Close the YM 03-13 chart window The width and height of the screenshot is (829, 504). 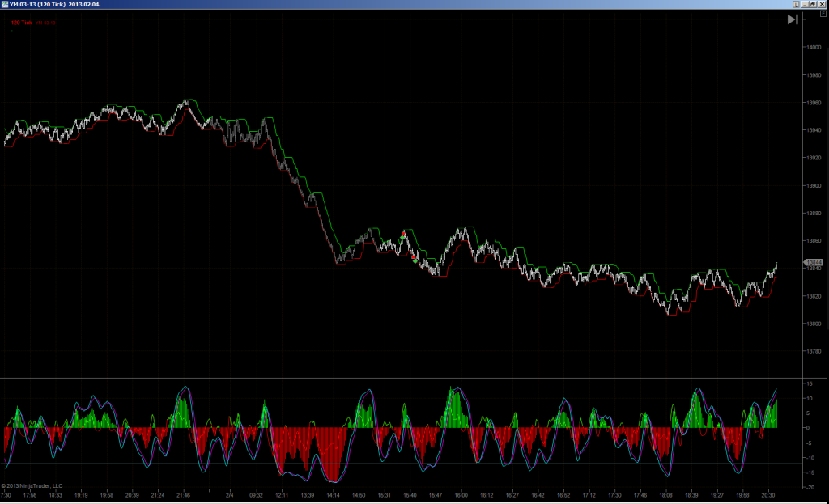pyautogui.click(x=822, y=4)
